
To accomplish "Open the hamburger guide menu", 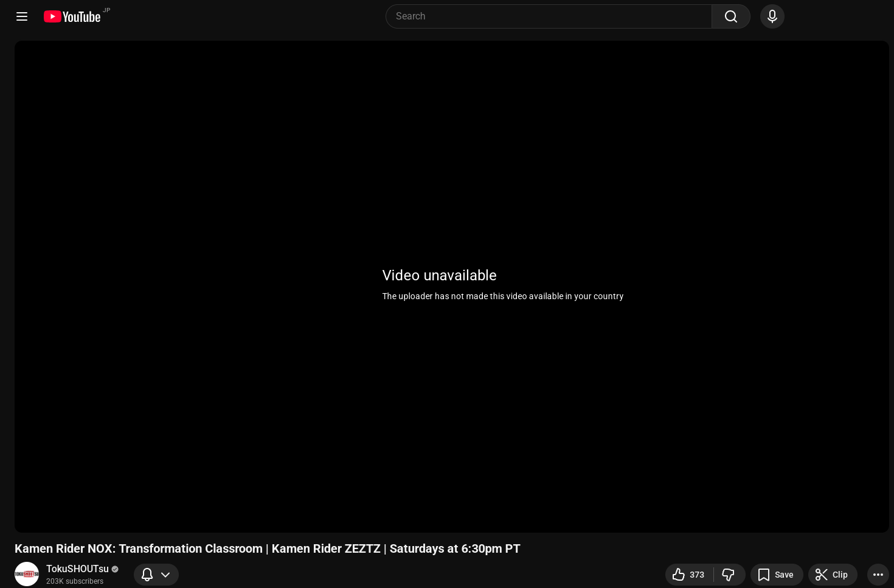I will point(22,16).
